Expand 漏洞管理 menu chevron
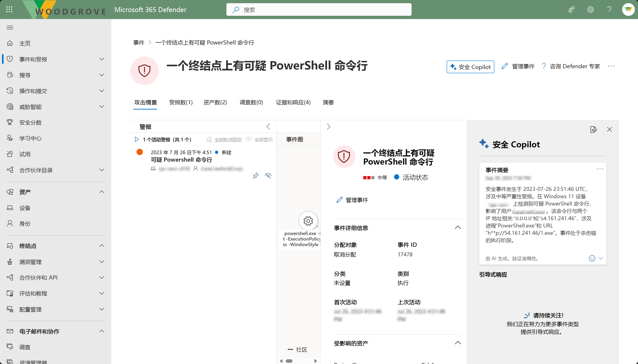 pos(102,262)
